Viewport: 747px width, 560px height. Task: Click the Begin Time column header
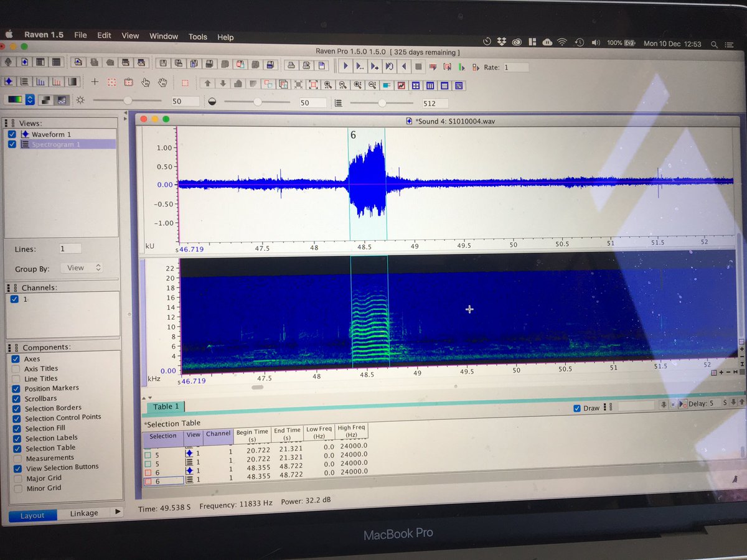252,435
